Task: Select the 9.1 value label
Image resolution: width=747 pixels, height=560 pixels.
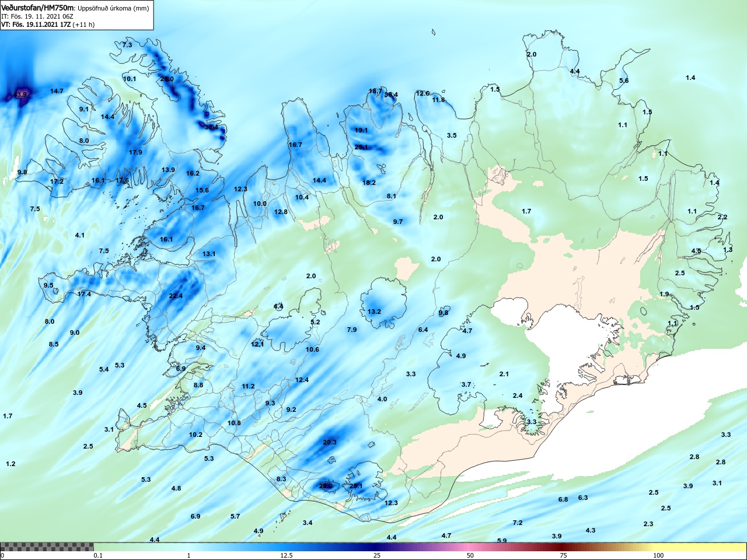Action: tap(84, 109)
